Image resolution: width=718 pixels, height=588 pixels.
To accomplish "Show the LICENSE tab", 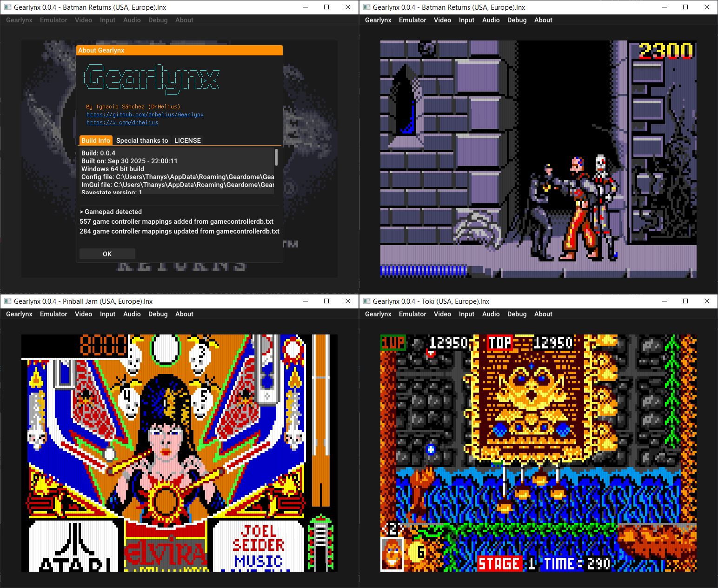I will pos(187,140).
